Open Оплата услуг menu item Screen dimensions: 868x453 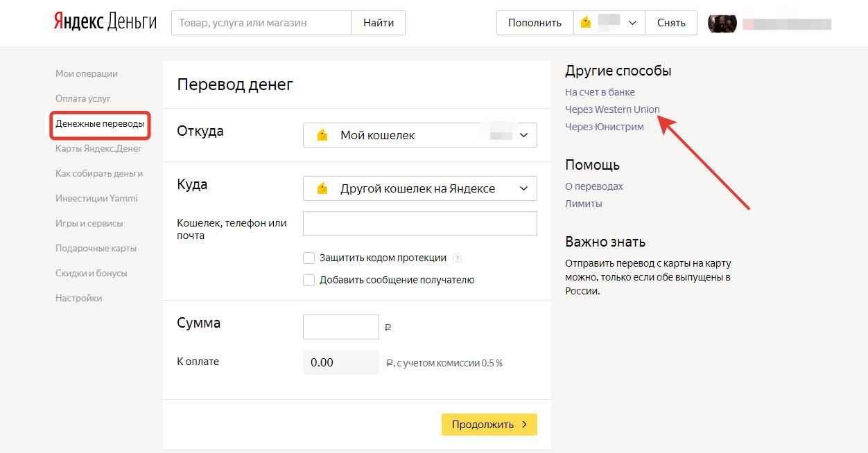[83, 99]
